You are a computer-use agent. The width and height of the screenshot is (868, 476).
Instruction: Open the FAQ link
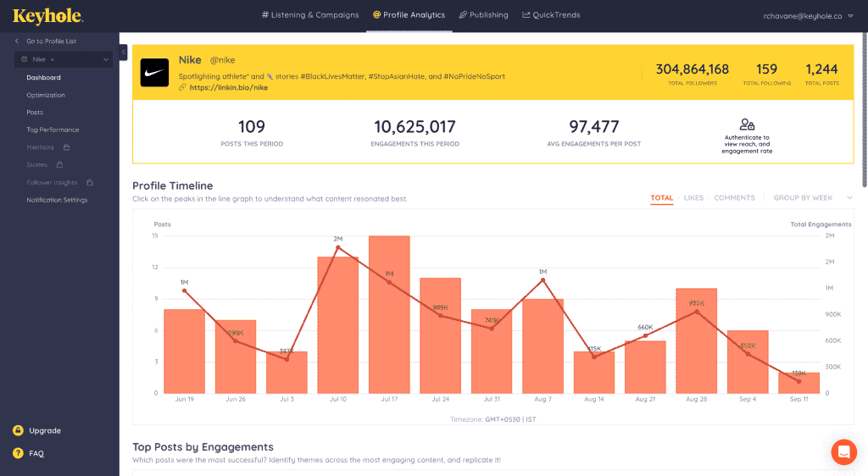36,453
